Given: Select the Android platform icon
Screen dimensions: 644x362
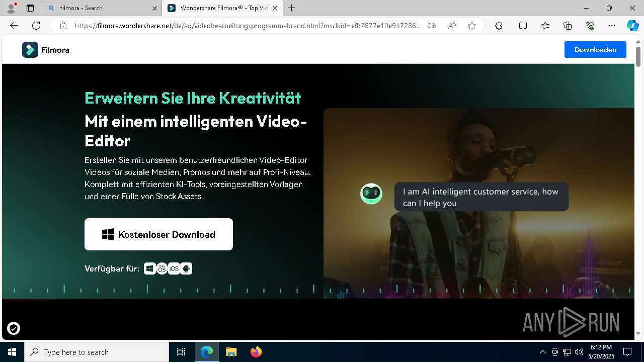Looking at the screenshot, I should (186, 268).
